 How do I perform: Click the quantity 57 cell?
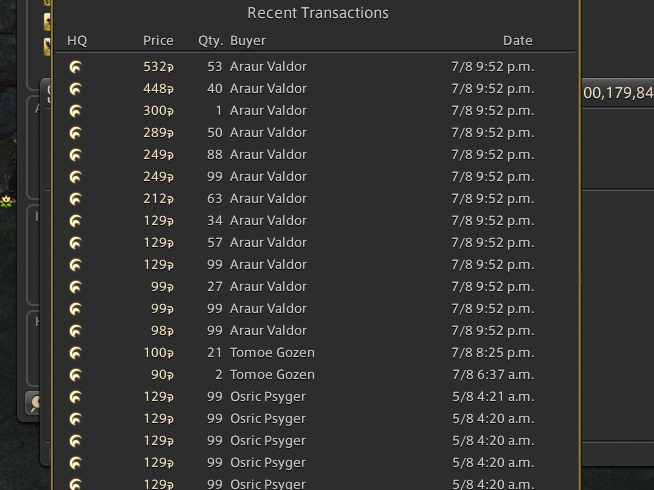pos(215,243)
